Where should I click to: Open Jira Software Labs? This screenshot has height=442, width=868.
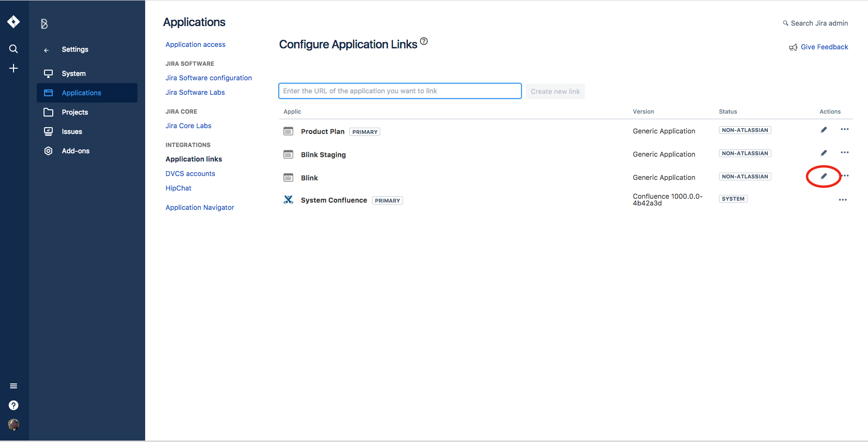coord(195,92)
